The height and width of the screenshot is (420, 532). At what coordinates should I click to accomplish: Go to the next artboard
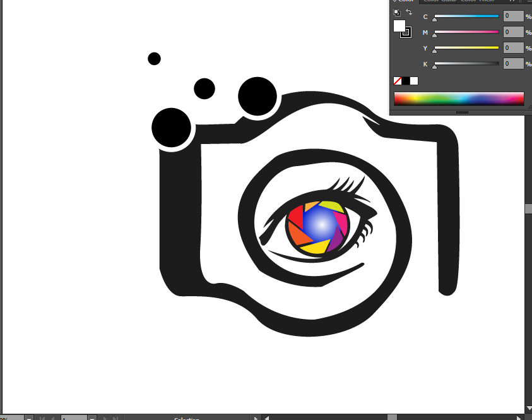pos(105,418)
